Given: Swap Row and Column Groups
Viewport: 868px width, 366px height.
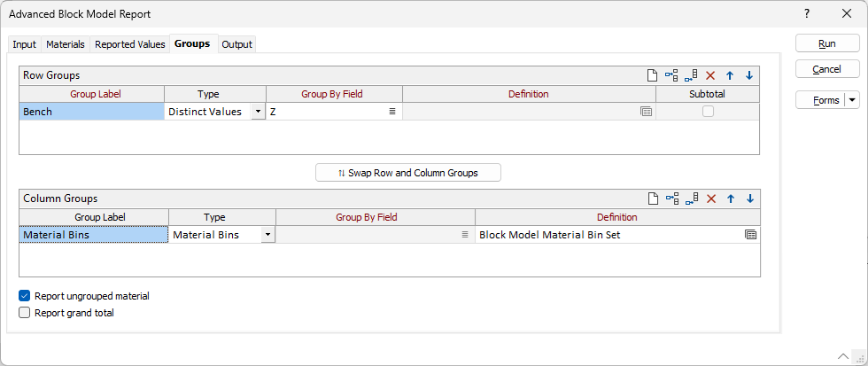Looking at the screenshot, I should 408,173.
